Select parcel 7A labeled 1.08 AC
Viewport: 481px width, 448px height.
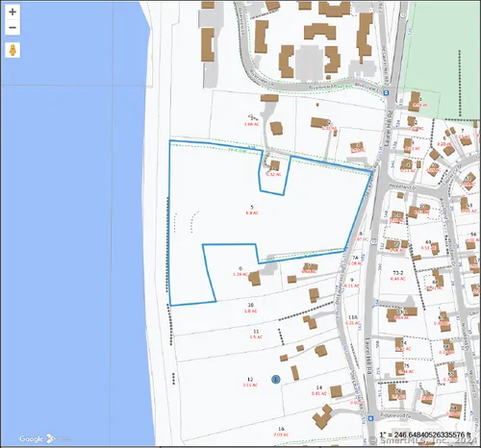356,261
